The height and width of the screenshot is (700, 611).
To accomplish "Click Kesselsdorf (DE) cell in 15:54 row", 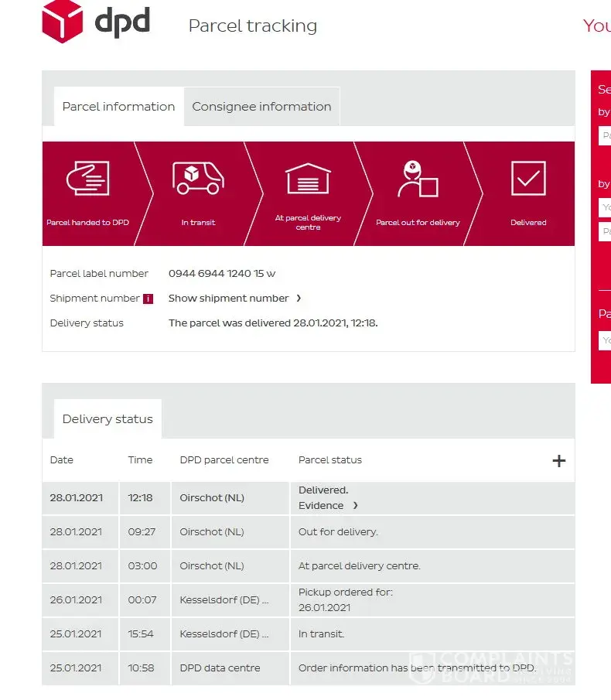I will click(x=230, y=634).
